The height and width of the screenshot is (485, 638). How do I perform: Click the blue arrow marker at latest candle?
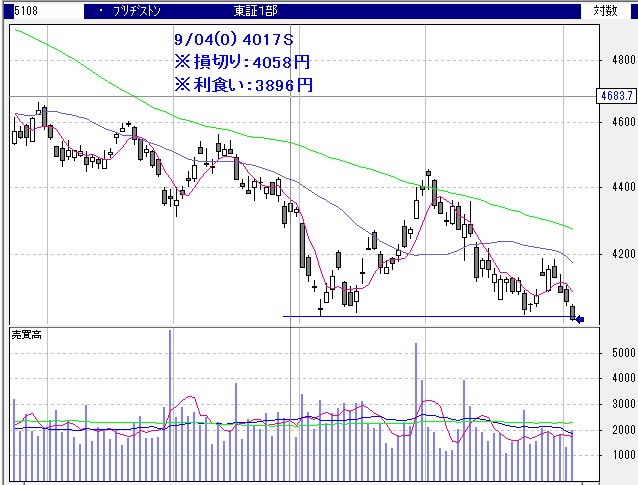(578, 320)
